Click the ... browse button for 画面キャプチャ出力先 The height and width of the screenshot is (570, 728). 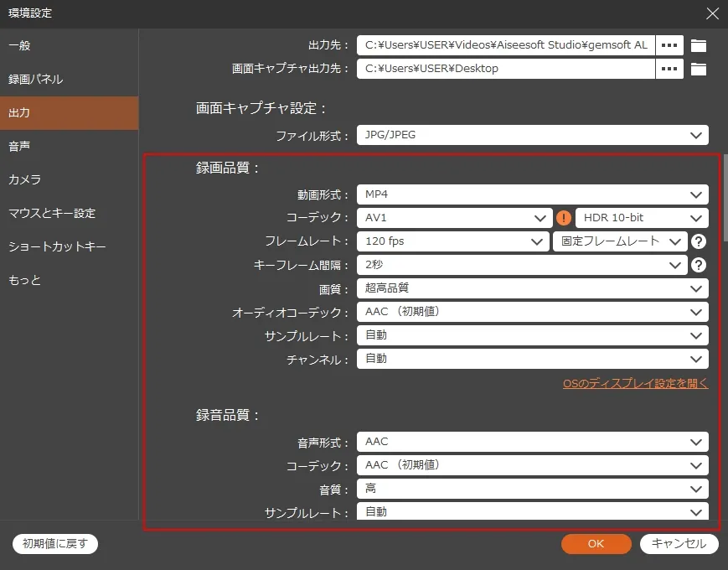(x=668, y=69)
